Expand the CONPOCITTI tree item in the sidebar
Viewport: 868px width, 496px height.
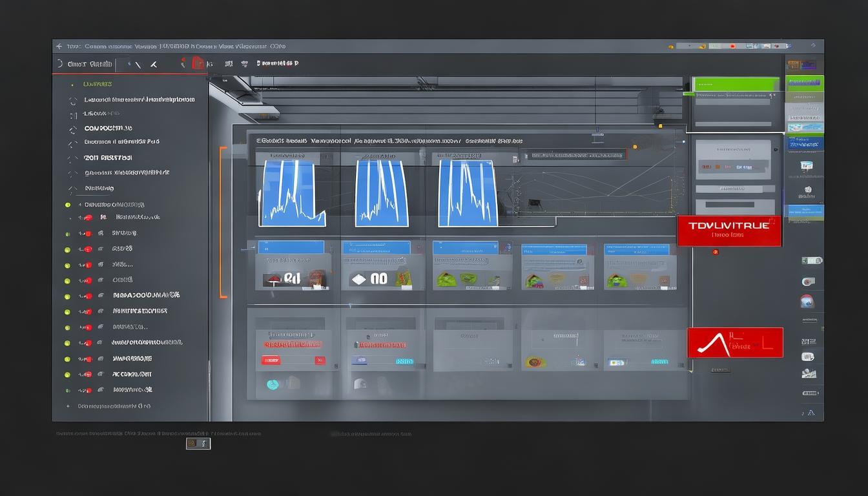coord(72,129)
